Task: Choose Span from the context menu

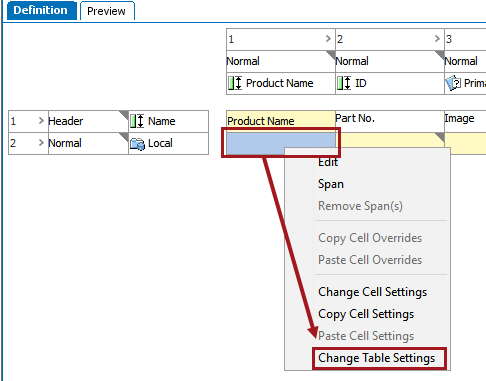Action: tap(331, 184)
